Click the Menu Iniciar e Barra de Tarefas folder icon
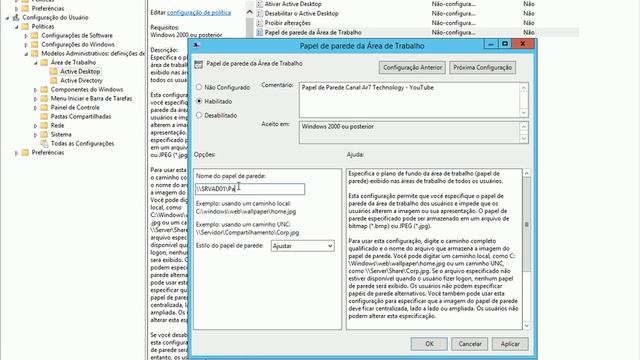The width and height of the screenshot is (640, 360). 44,98
